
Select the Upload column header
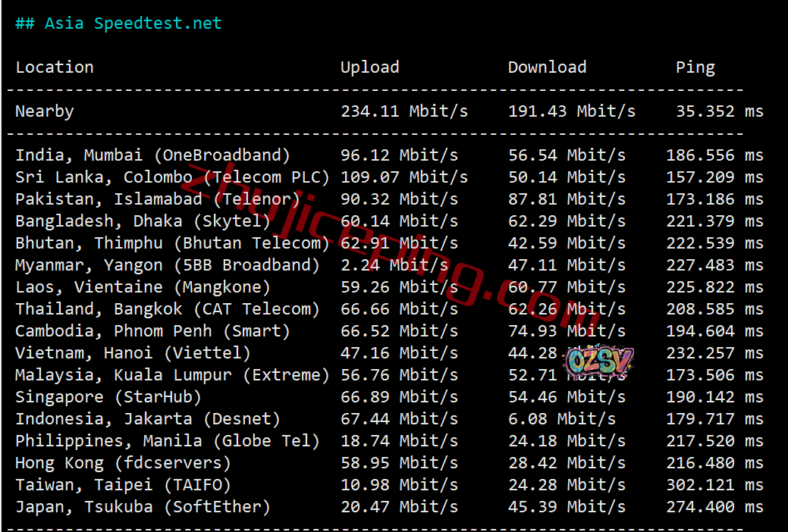370,67
